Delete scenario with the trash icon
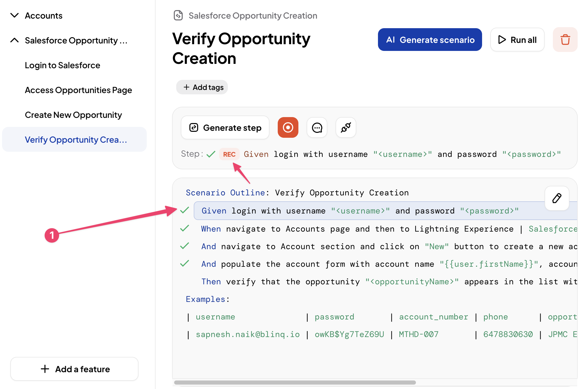The height and width of the screenshot is (389, 588). (565, 40)
